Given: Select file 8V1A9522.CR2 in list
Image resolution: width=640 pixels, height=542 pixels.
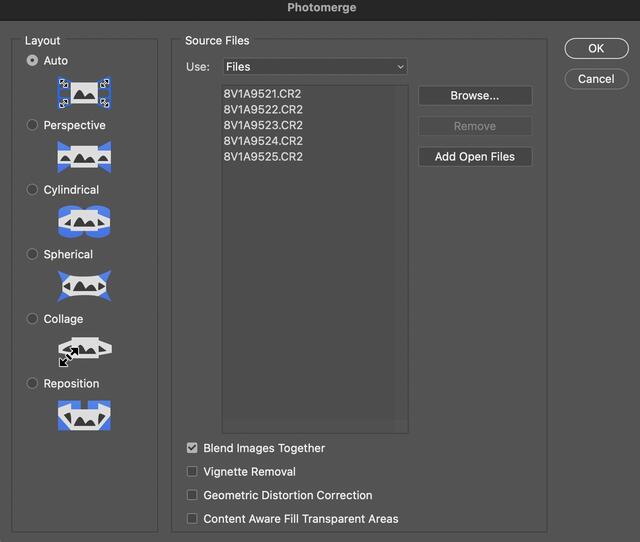Looking at the screenshot, I should (263, 109).
